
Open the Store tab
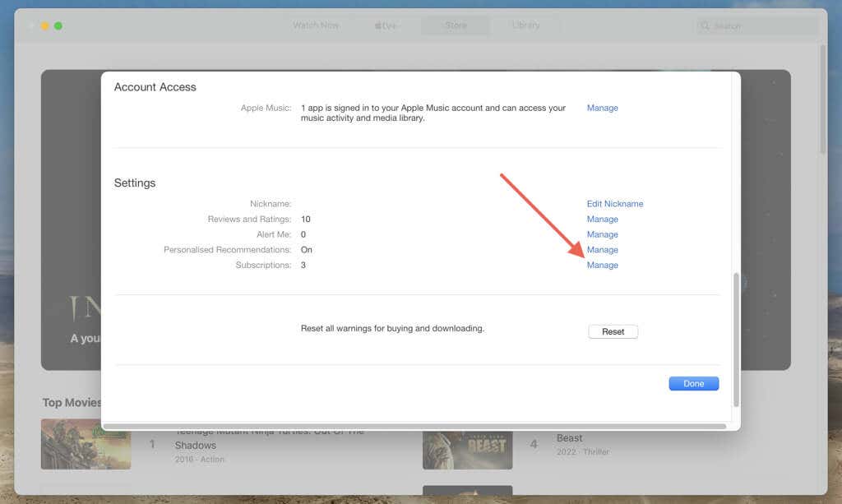coord(456,25)
